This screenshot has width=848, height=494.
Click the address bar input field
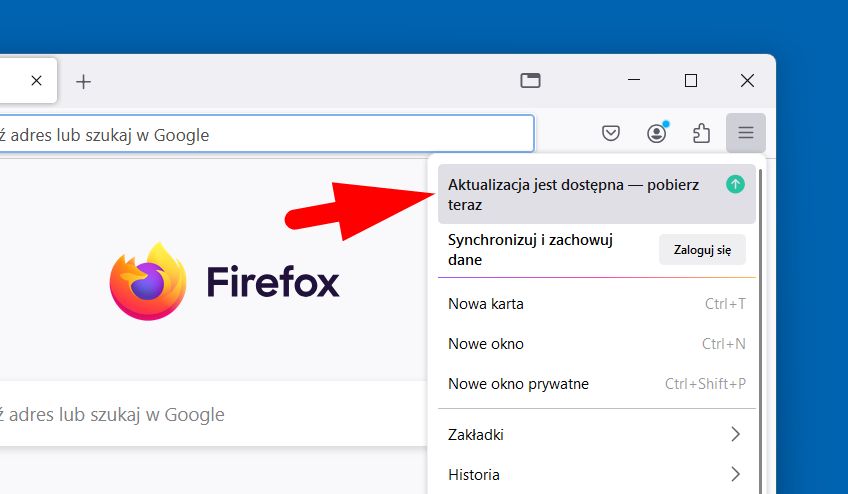click(x=267, y=134)
